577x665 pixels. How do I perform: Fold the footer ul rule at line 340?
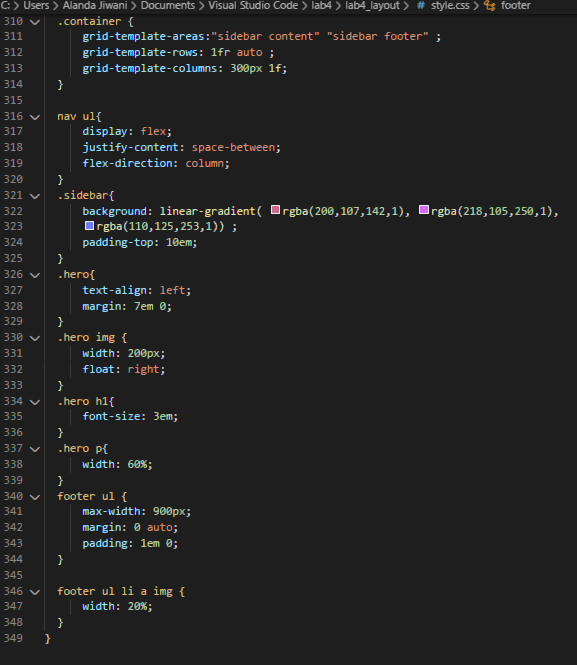[x=35, y=497]
